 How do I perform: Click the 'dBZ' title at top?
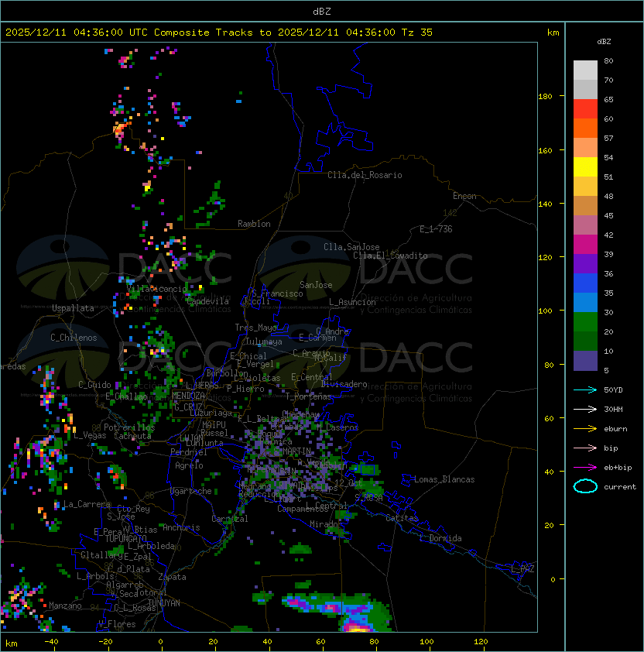tap(322, 11)
